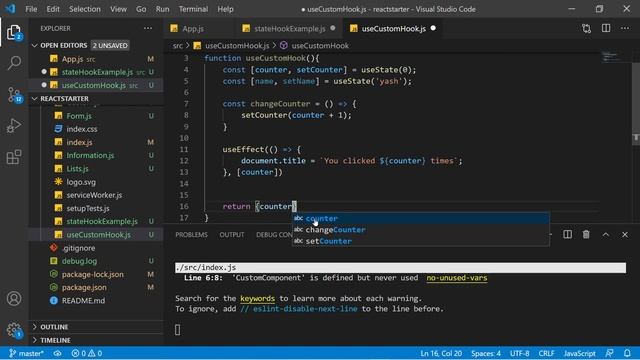Open editor more actions ellipsis

coord(625,28)
